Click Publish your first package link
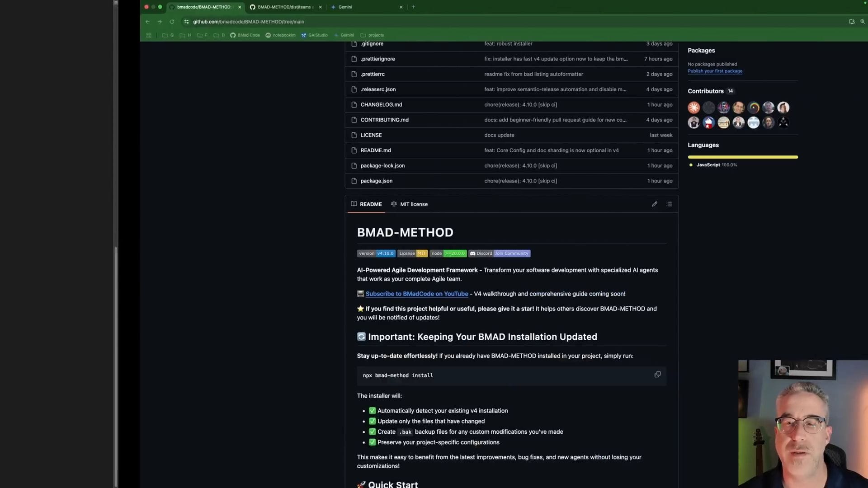The width and height of the screenshot is (868, 488). [715, 71]
